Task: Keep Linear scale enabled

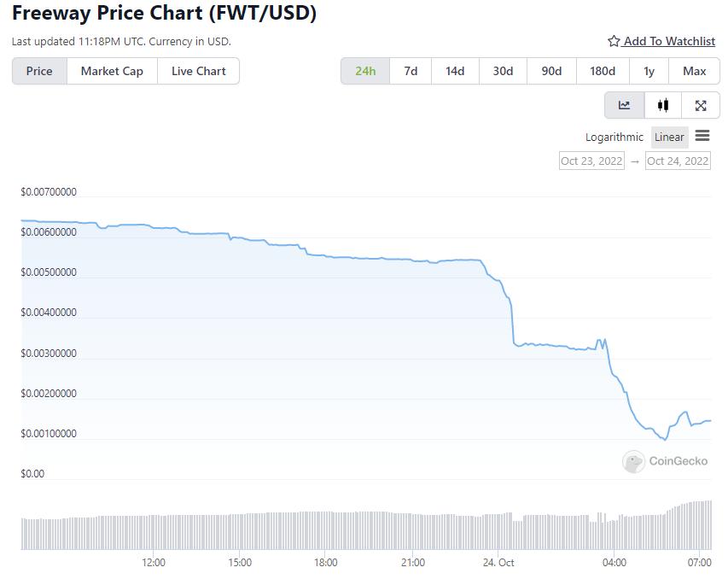Action: tap(669, 137)
